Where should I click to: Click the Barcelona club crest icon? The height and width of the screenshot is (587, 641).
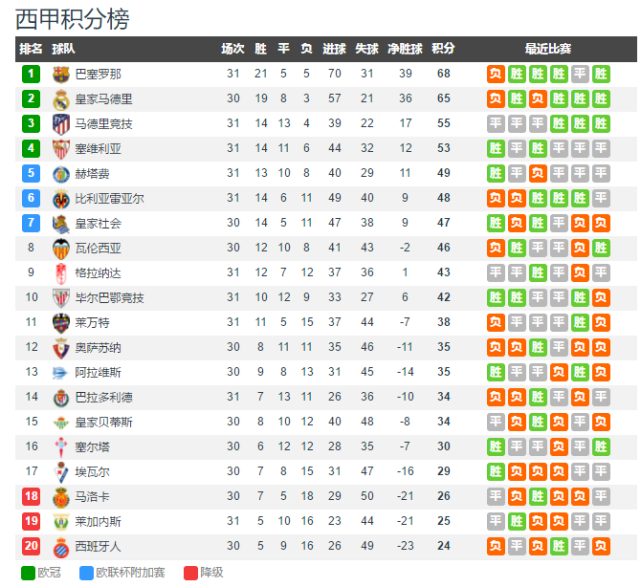click(61, 74)
